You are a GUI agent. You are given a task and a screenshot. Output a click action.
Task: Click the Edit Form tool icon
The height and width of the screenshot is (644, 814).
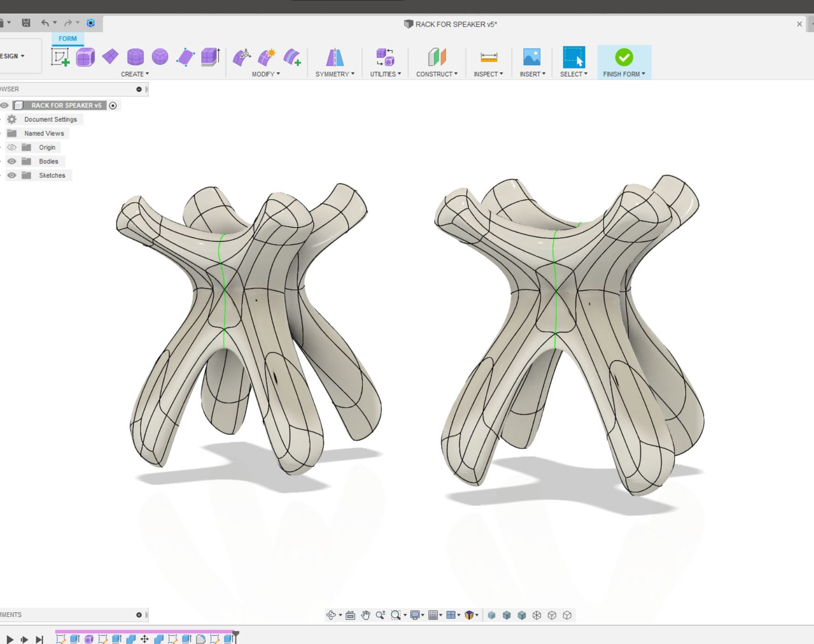[241, 57]
